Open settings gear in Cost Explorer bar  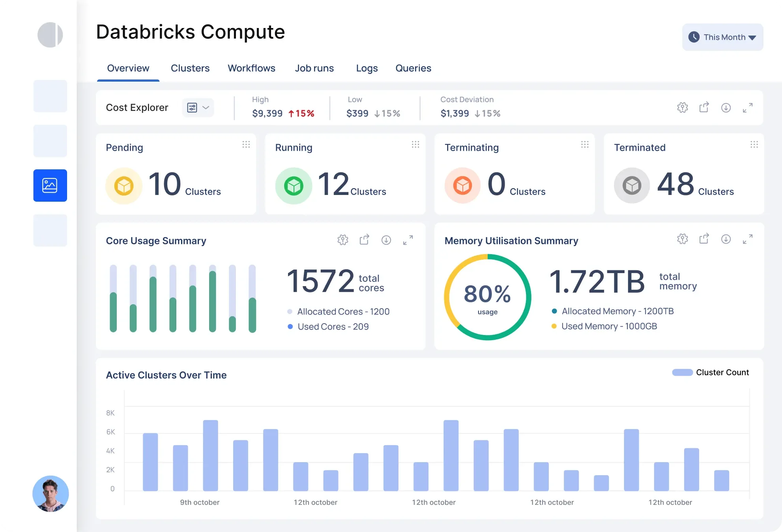tap(682, 107)
